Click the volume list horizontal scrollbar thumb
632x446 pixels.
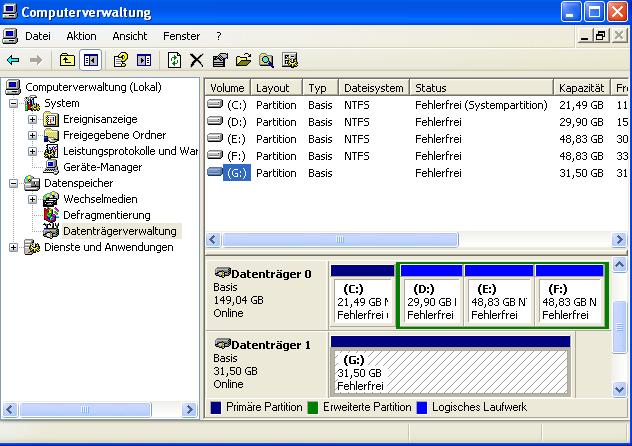340,240
